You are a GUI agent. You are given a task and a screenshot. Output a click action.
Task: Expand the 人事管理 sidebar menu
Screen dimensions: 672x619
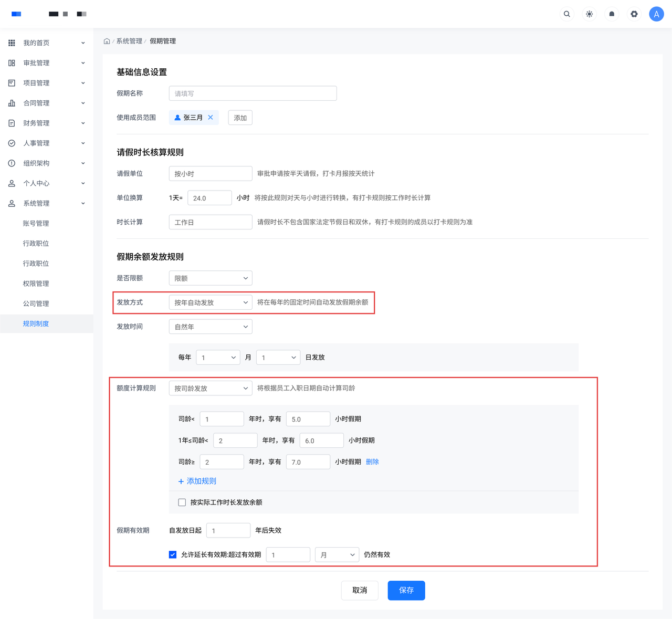47,143
